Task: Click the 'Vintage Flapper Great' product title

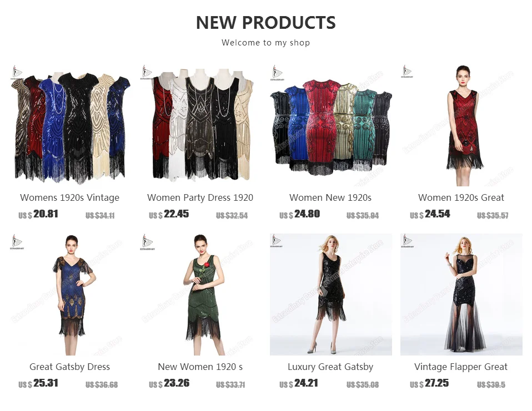Action: [x=461, y=367]
